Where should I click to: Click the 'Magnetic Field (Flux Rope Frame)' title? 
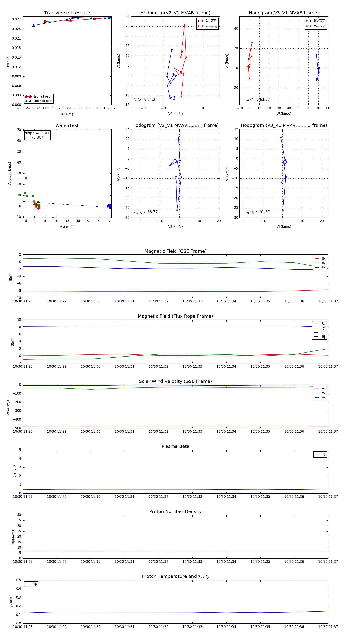(x=175, y=316)
